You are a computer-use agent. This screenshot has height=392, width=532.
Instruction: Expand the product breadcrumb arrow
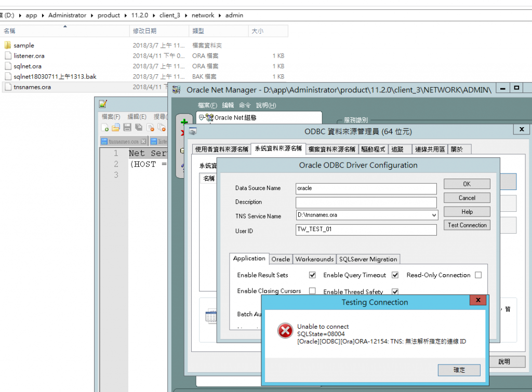pos(126,15)
